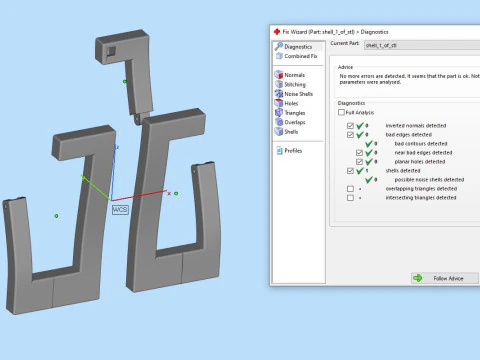Toggle inverted normals detected checkbox

(x=350, y=126)
